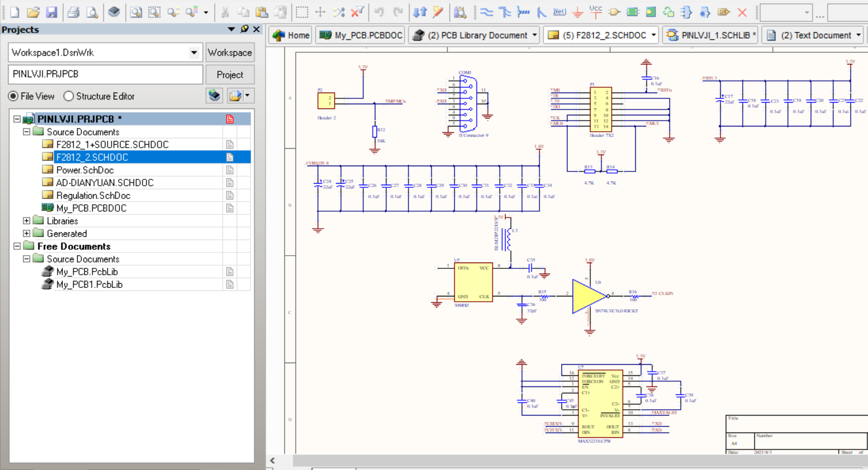The width and height of the screenshot is (868, 470).
Task: Fit the whole document in view
Action: (x=136, y=12)
